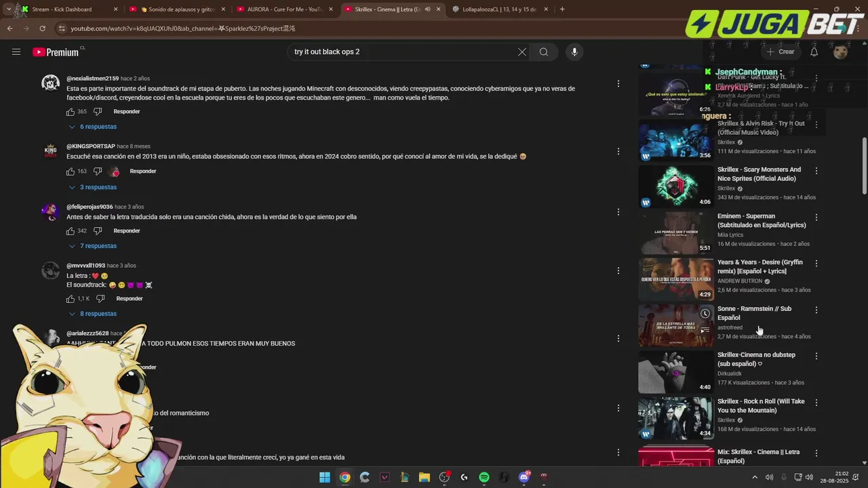Dislike the comment by @feliperojas9036
868x488 pixels.
pos(97,230)
